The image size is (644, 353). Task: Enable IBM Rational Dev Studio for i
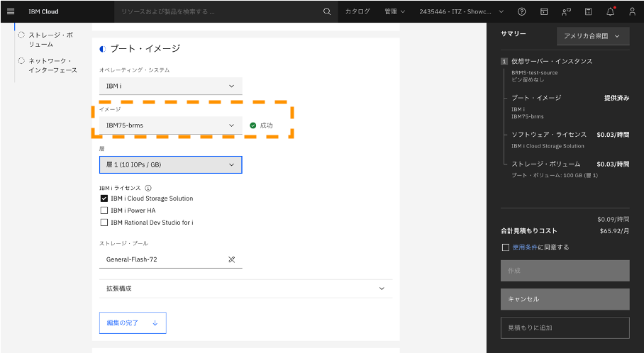[x=104, y=223]
